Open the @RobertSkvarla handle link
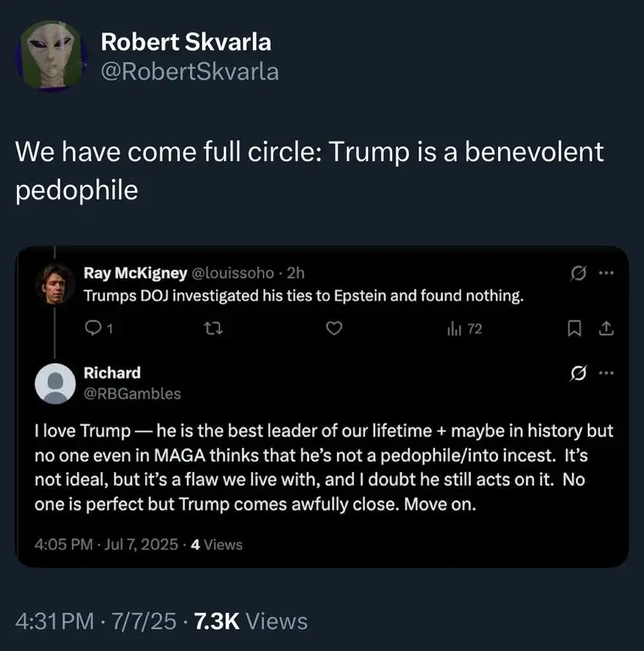 [x=189, y=72]
